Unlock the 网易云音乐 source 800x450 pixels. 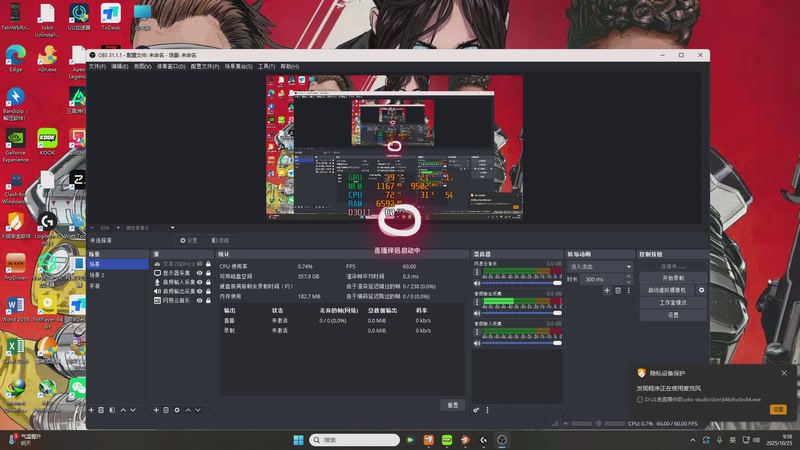208,301
